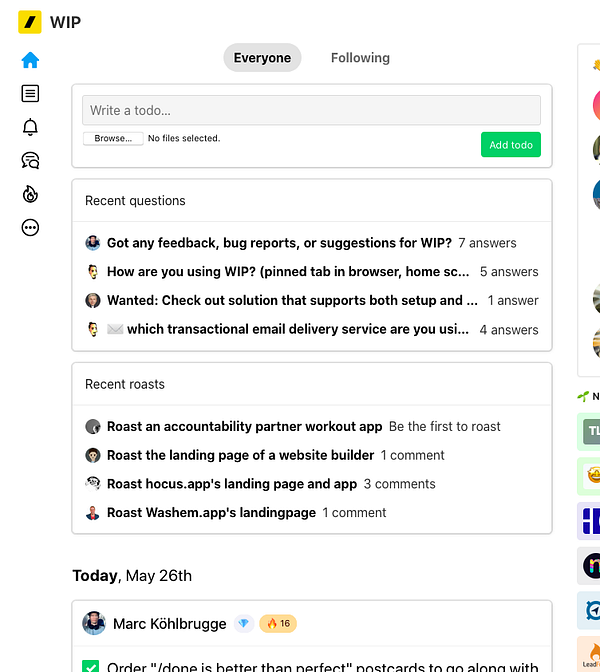Viewport: 600px width, 672px height.
Task: Click 'Be the first to roast' text
Action: (x=445, y=426)
